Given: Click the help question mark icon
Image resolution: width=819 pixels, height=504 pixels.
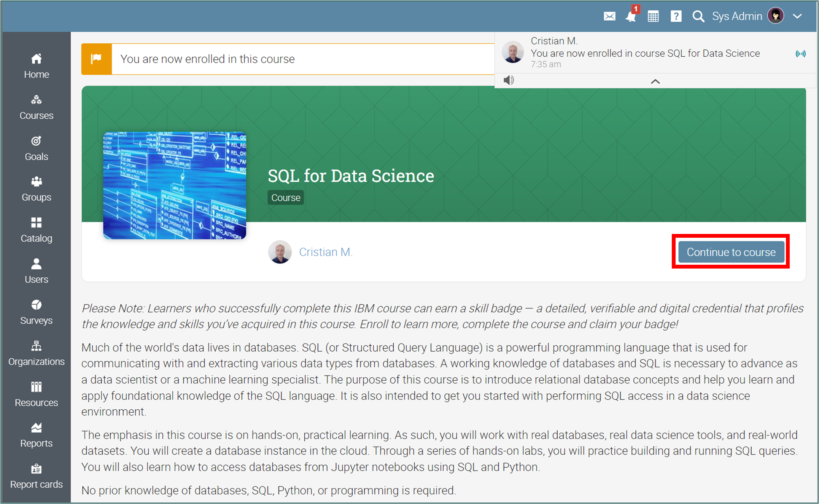Looking at the screenshot, I should [x=676, y=16].
